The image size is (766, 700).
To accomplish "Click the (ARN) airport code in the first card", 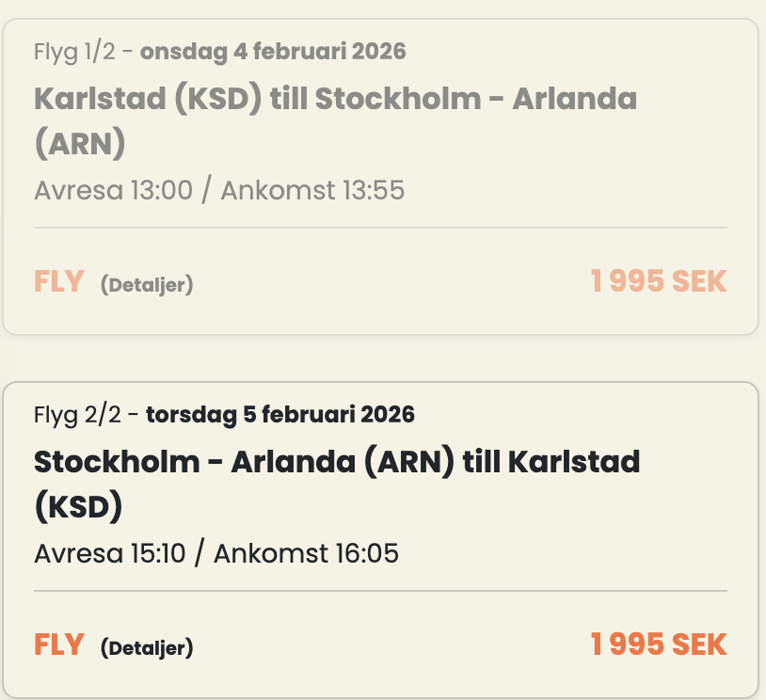I will [80, 144].
